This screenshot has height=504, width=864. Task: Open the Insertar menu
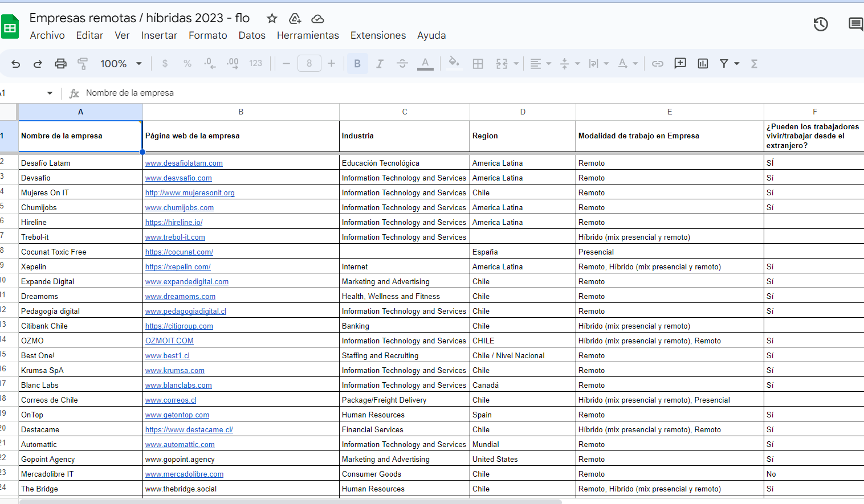[159, 35]
